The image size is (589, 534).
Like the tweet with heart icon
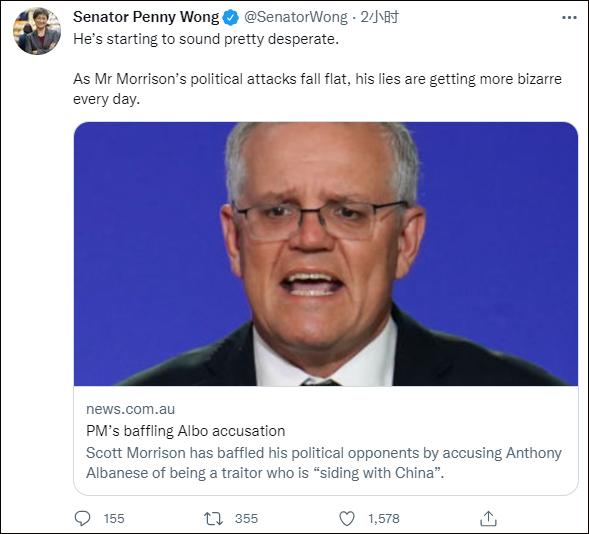click(x=347, y=519)
